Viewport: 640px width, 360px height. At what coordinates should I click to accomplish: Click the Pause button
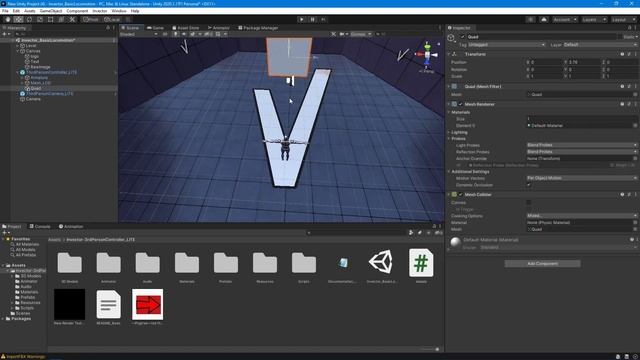[313, 19]
